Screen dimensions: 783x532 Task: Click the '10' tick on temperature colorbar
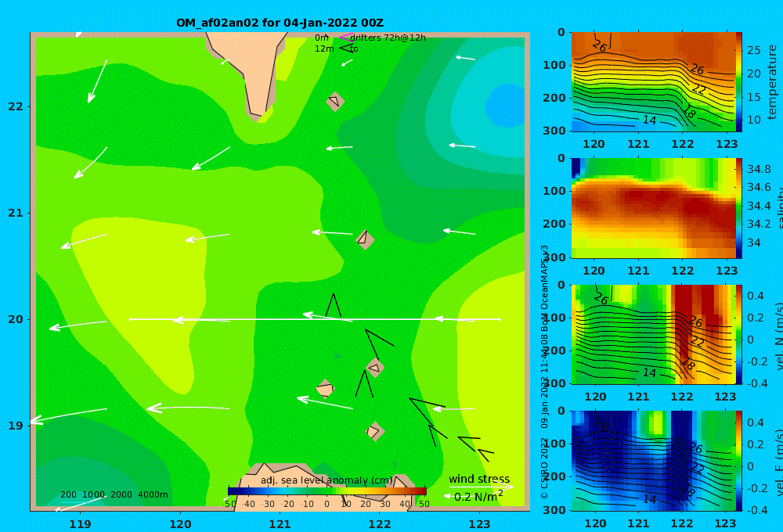click(754, 120)
